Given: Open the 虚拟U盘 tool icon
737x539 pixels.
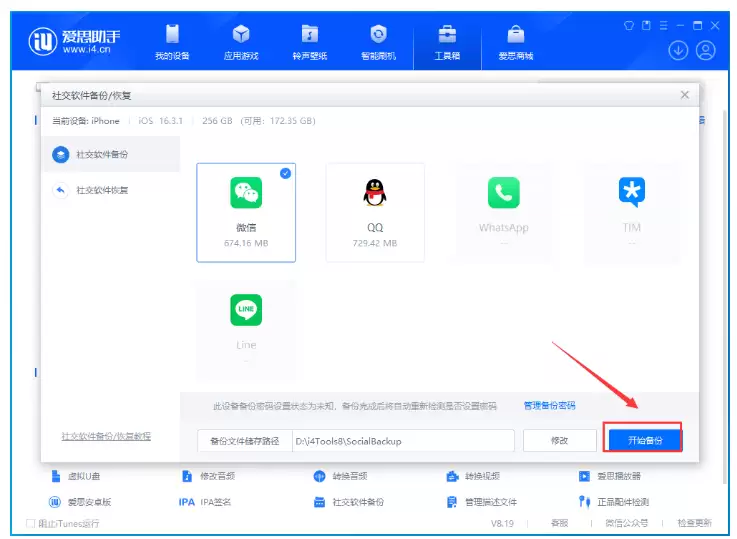Looking at the screenshot, I should click(x=56, y=476).
